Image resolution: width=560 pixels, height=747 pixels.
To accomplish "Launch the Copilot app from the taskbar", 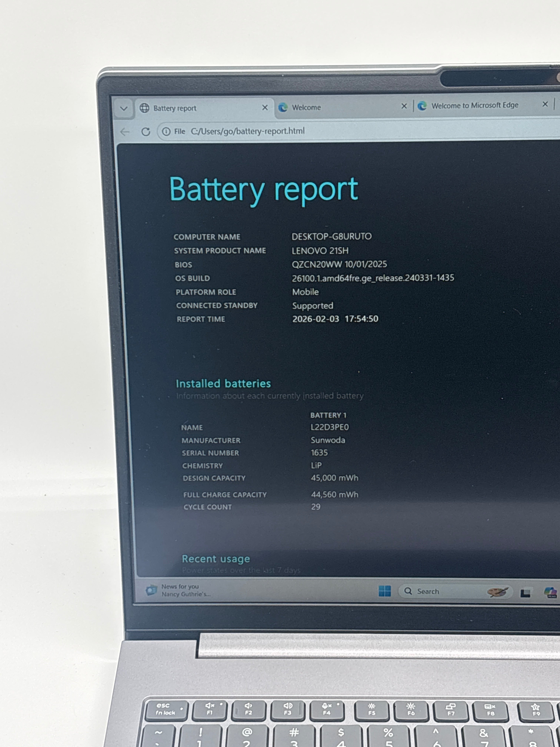I will (x=550, y=592).
